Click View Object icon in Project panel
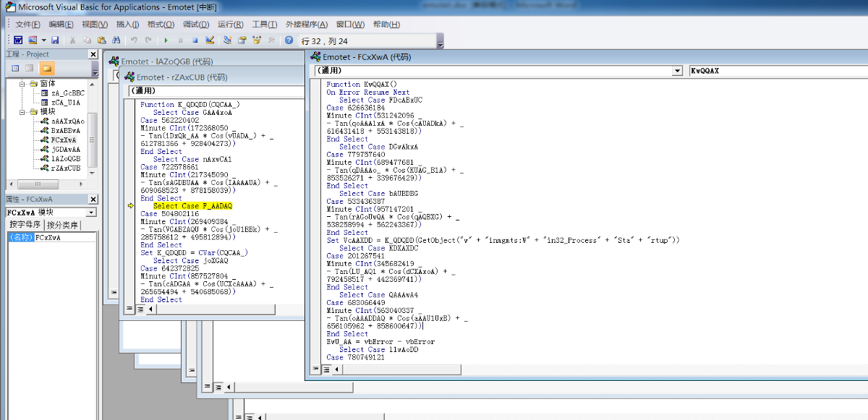This screenshot has height=420, width=868. click(x=30, y=68)
